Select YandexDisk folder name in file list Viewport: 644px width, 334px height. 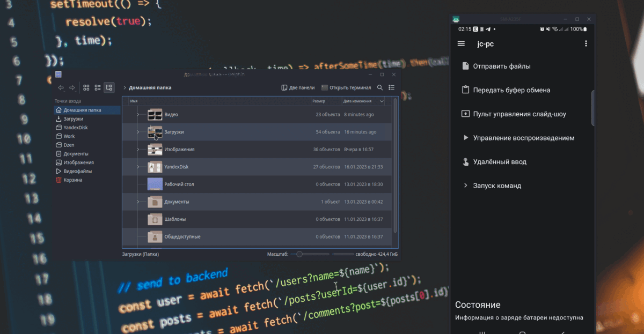pos(177,167)
